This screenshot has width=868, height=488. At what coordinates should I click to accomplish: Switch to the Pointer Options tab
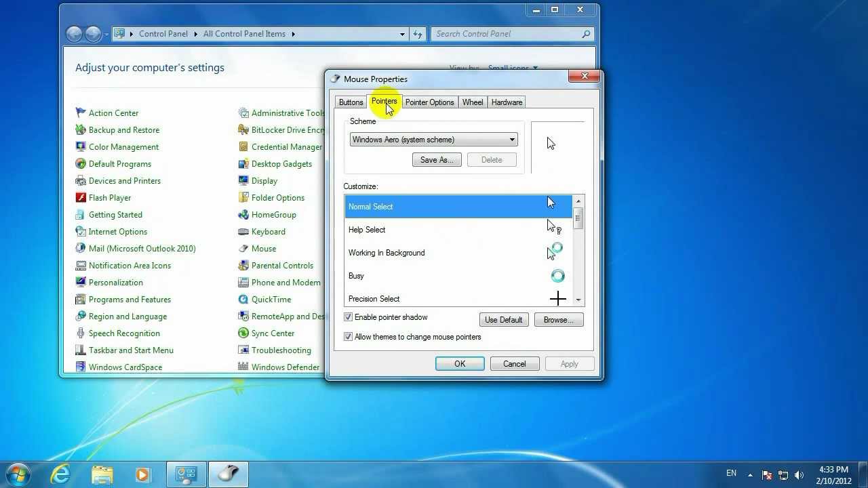(x=429, y=102)
